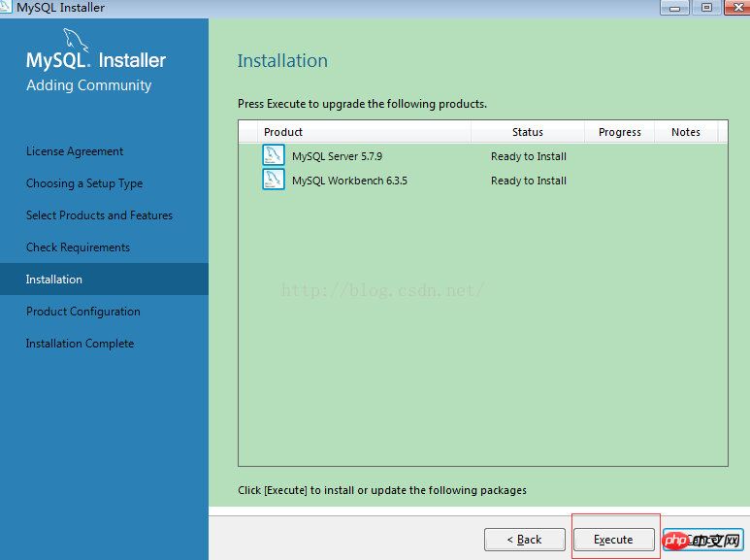Screen dimensions: 750x560
Task: Select the MySQL Workbench 6.3.5 row text
Action: pos(349,181)
